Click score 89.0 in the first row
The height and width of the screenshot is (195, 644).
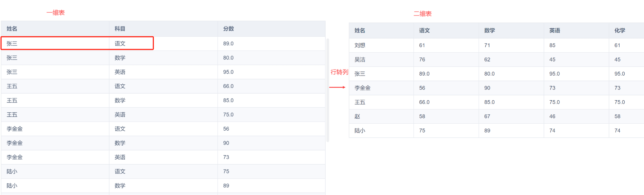click(x=228, y=43)
